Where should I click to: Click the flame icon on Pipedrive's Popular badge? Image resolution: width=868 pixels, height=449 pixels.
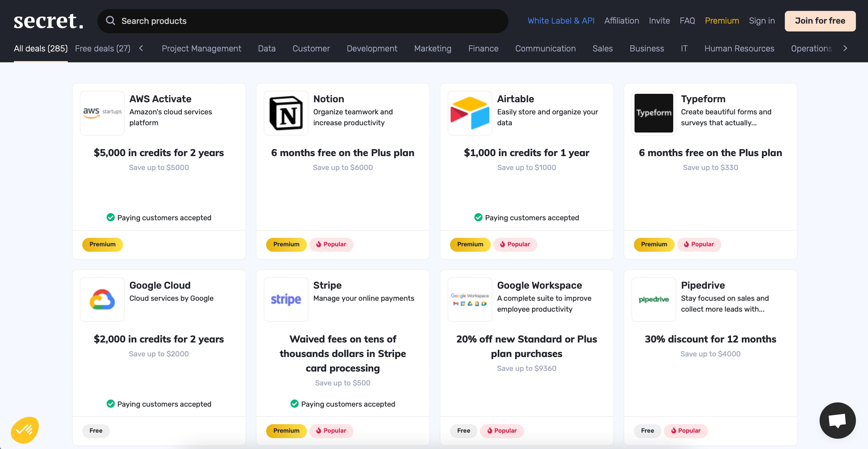pos(674,431)
